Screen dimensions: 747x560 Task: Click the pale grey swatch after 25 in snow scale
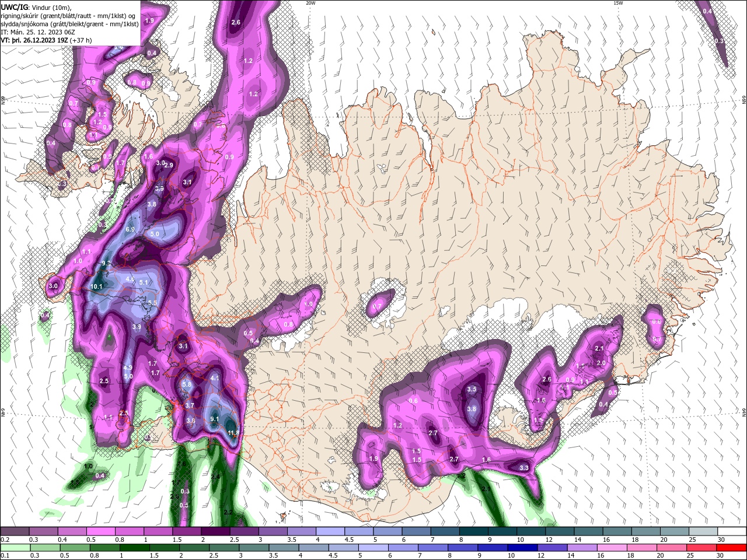[x=703, y=531]
